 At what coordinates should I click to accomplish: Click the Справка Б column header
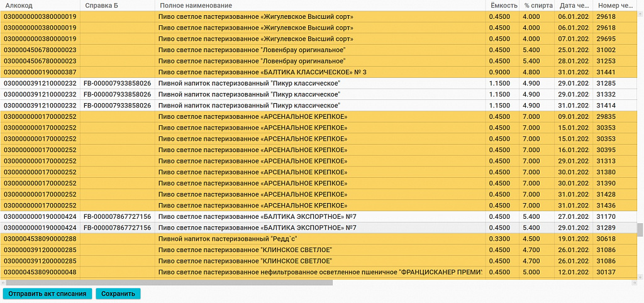pyautogui.click(x=118, y=5)
